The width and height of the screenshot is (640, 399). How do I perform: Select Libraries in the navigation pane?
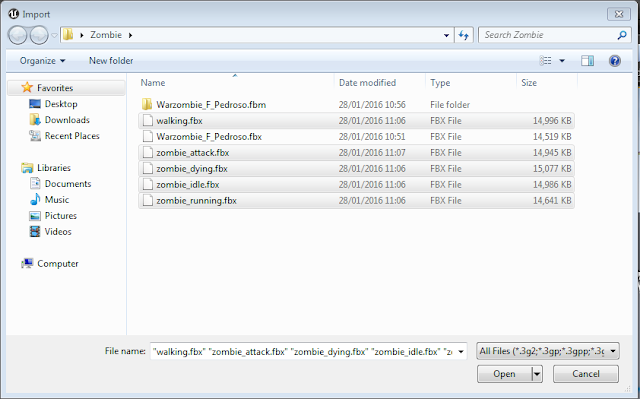tap(53, 168)
